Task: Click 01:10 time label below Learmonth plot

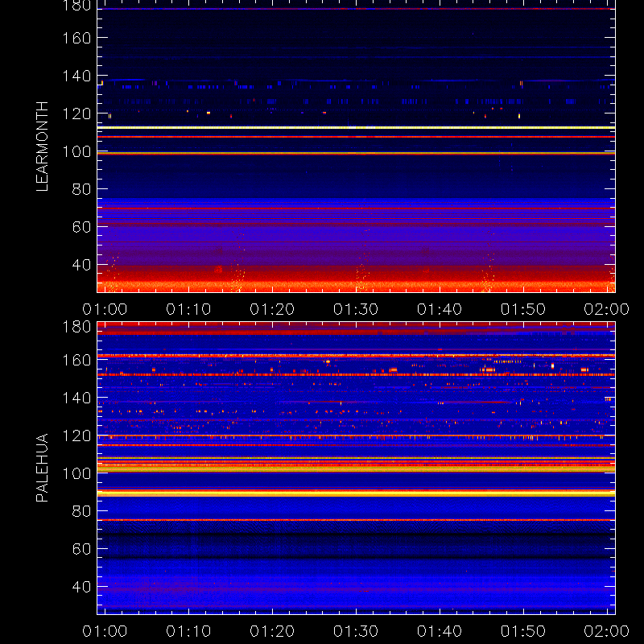Action: coord(188,309)
